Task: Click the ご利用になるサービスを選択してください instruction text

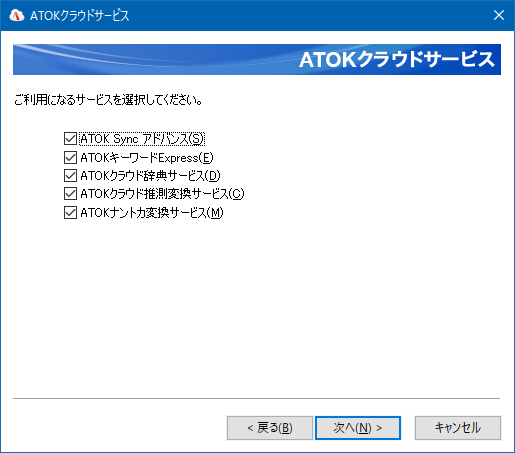Action: [x=108, y=100]
